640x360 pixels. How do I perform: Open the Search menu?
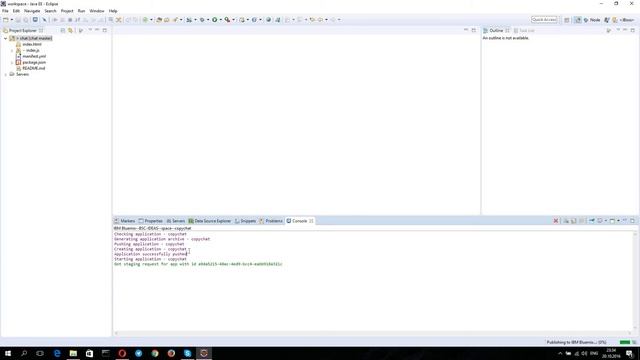pos(50,11)
